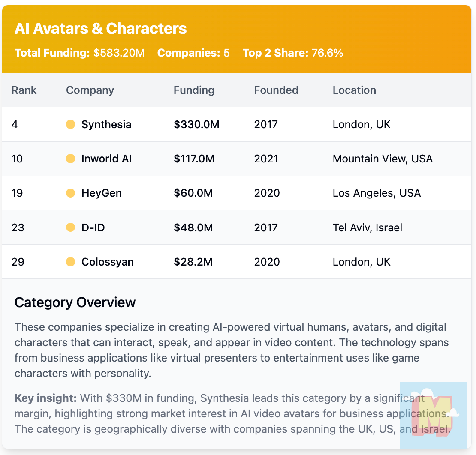This screenshot has width=476, height=455.
Task: Click the yellow dot beside D-ID
Action: (x=70, y=227)
